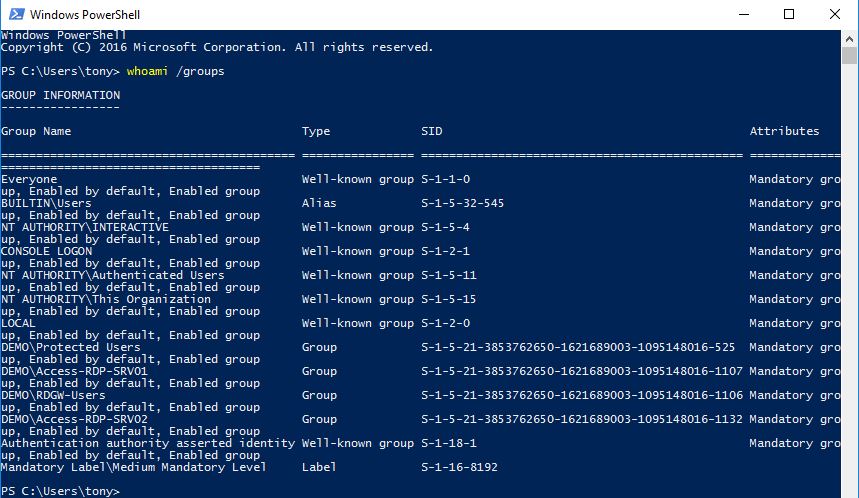Click the Everyone group name row
859x498 pixels.
(29, 179)
